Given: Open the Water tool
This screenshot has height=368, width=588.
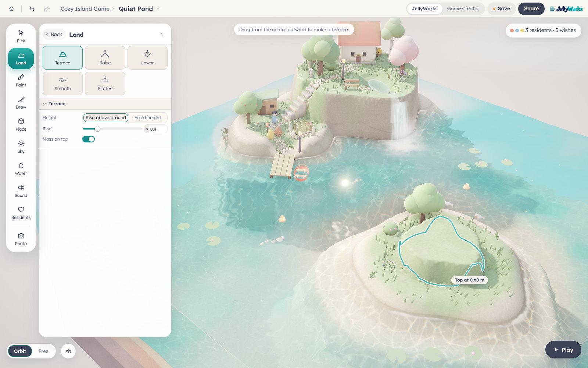Looking at the screenshot, I should [21, 169].
